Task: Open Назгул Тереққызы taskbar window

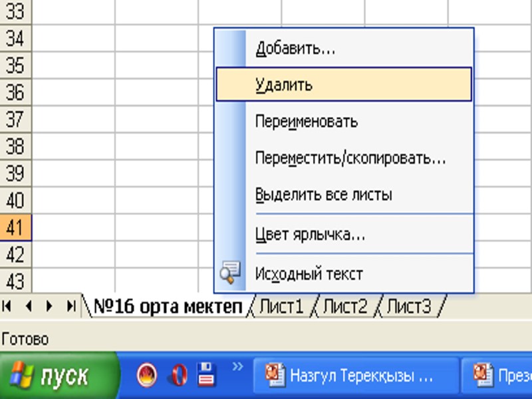Action: click(356, 376)
